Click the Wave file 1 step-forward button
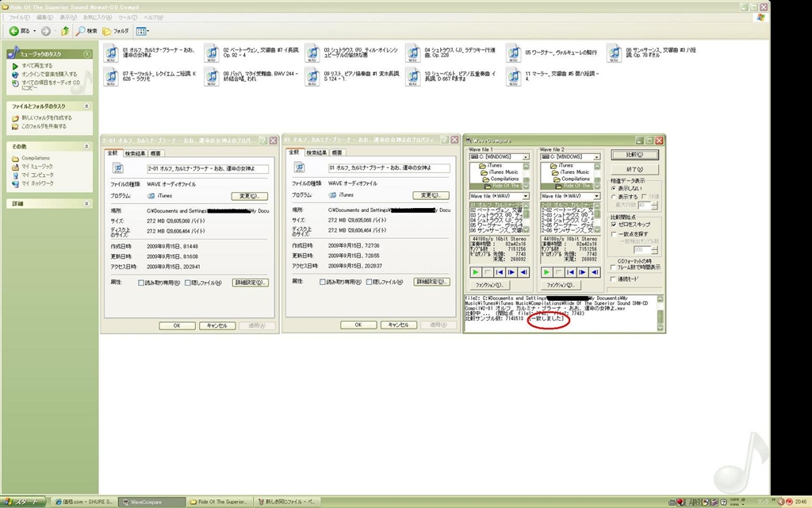The width and height of the screenshot is (812, 508). (x=511, y=272)
